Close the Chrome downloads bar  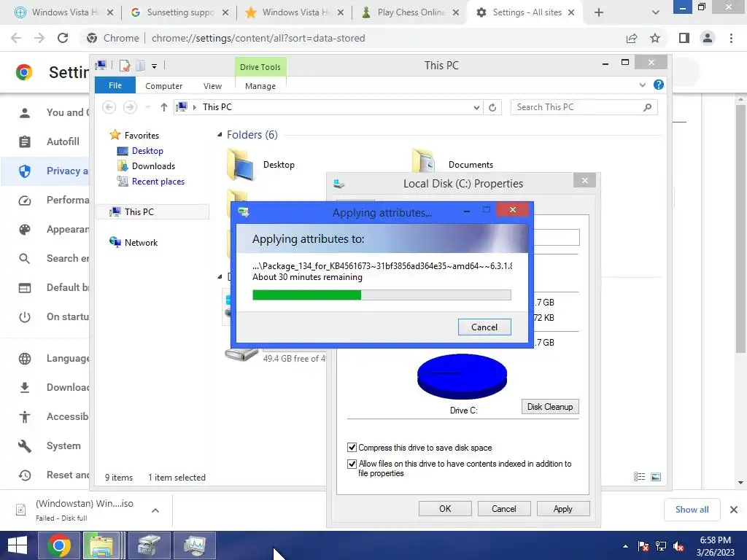coord(734,510)
